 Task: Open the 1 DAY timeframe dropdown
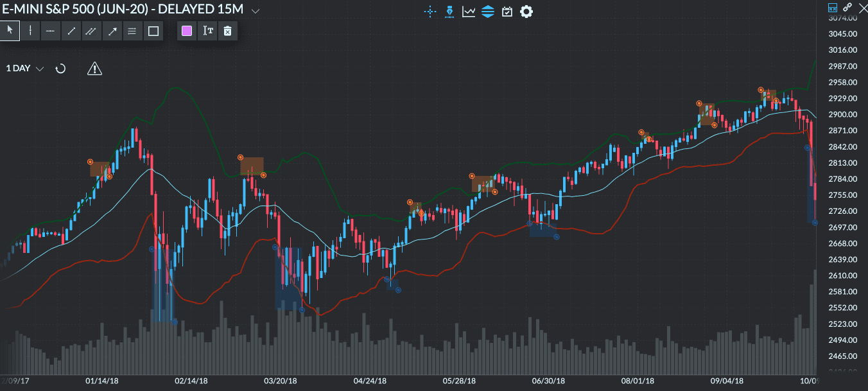(x=24, y=68)
